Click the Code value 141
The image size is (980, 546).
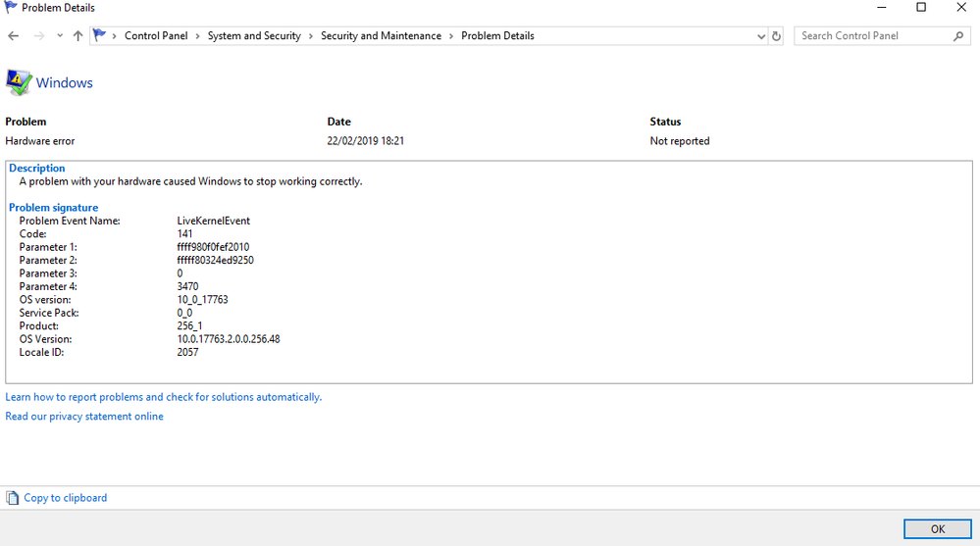click(x=185, y=233)
